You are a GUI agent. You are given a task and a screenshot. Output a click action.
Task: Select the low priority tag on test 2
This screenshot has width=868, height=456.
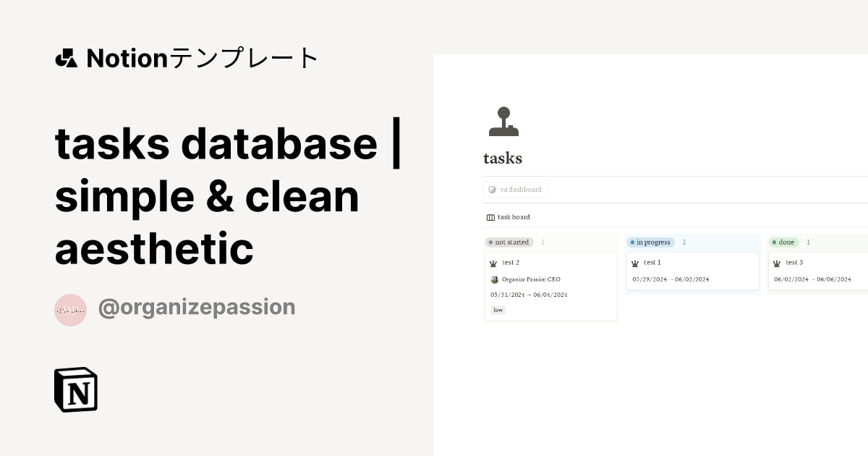498,309
